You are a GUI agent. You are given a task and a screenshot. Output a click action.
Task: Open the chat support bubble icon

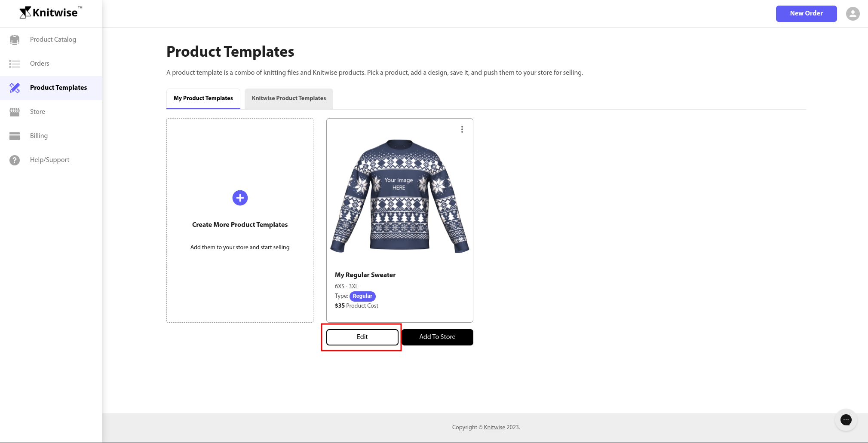[x=846, y=420]
